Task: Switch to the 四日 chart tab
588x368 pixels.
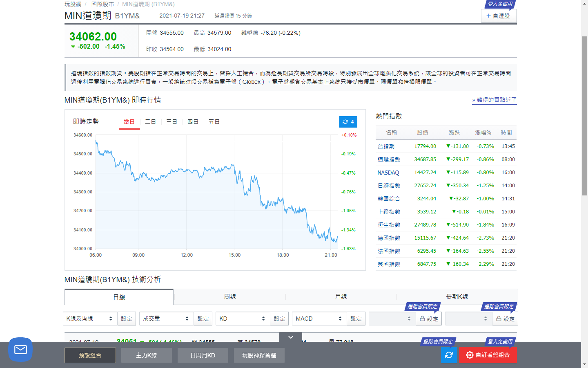Action: click(x=193, y=122)
